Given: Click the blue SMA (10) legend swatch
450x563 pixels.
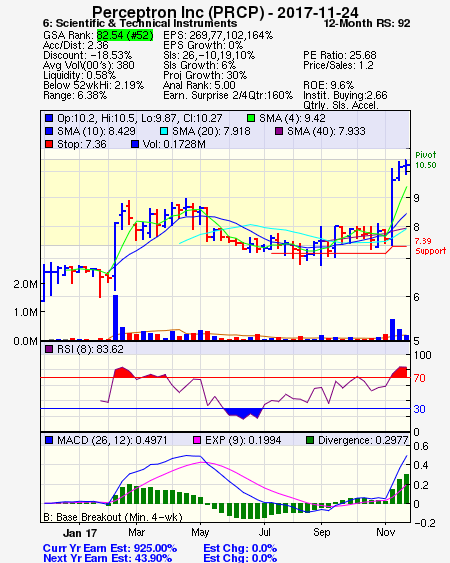Looking at the screenshot, I should tap(49, 131).
